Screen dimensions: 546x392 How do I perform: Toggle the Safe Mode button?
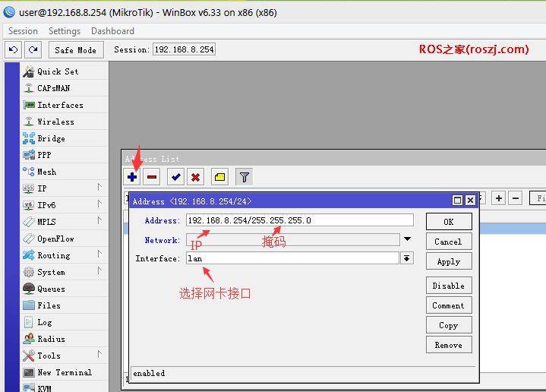click(76, 49)
